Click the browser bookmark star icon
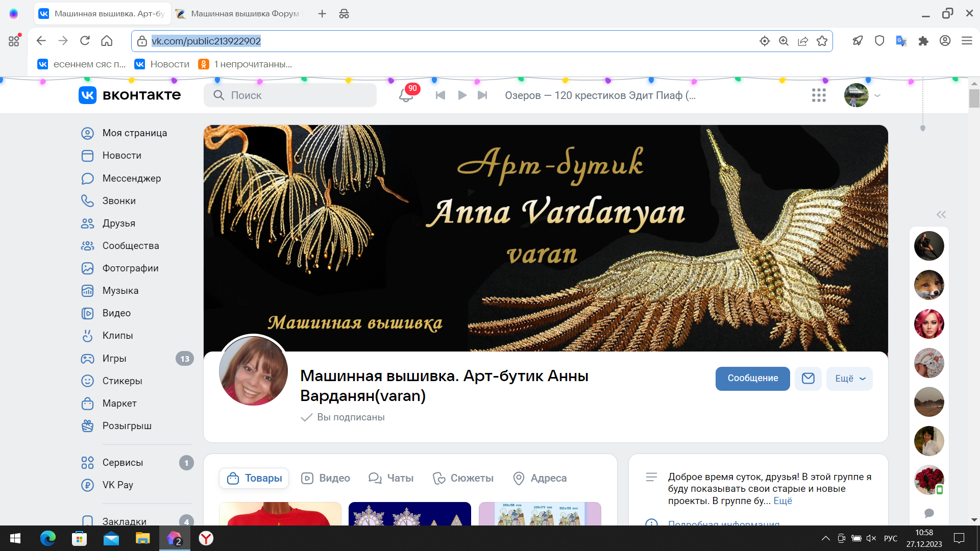 822,41
